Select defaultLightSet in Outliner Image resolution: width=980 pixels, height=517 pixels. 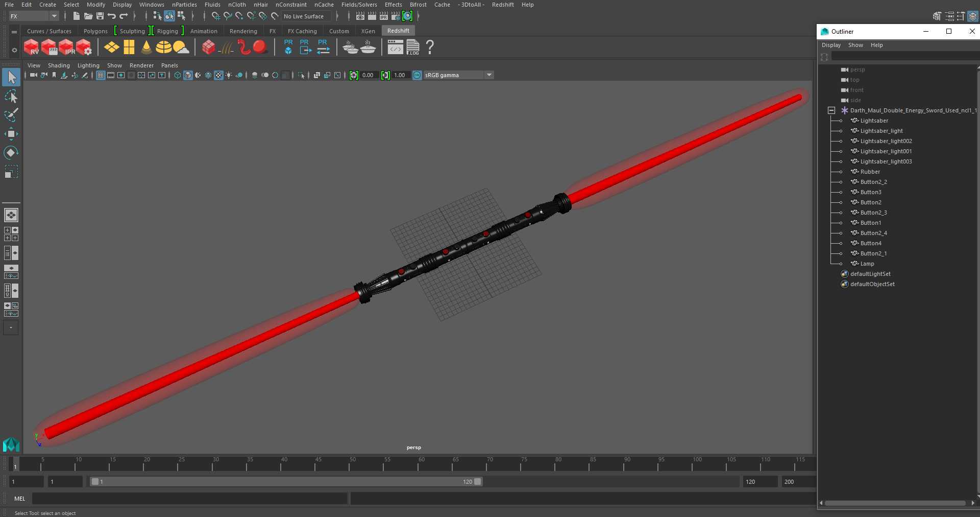(x=870, y=274)
